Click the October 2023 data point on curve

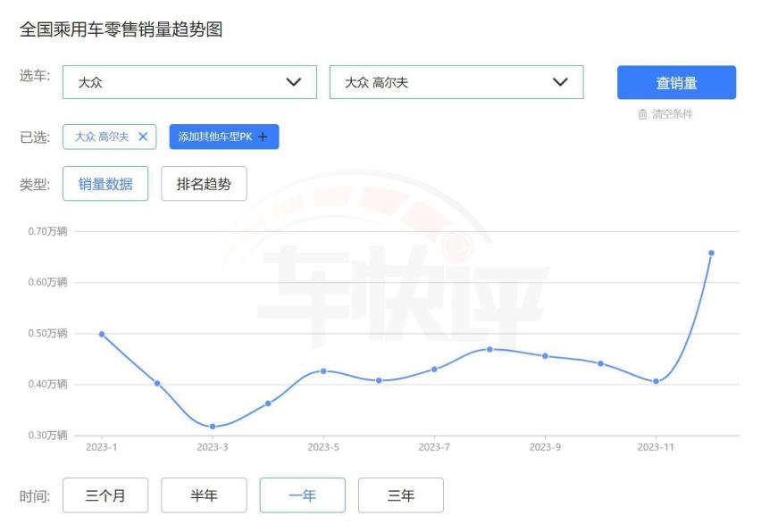click(x=601, y=363)
